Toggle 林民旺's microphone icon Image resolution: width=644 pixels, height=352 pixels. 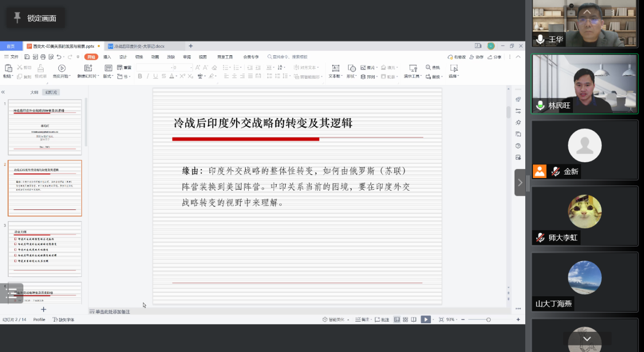click(x=540, y=105)
